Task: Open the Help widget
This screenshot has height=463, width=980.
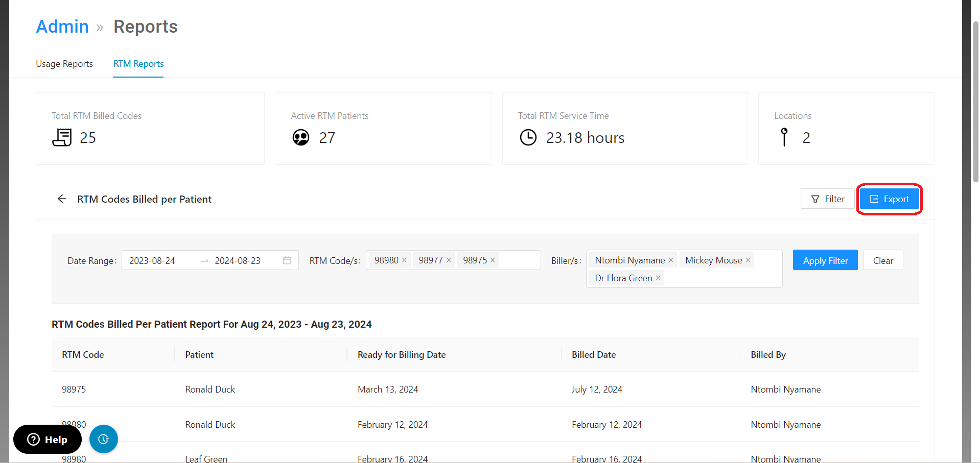Action: click(48, 439)
